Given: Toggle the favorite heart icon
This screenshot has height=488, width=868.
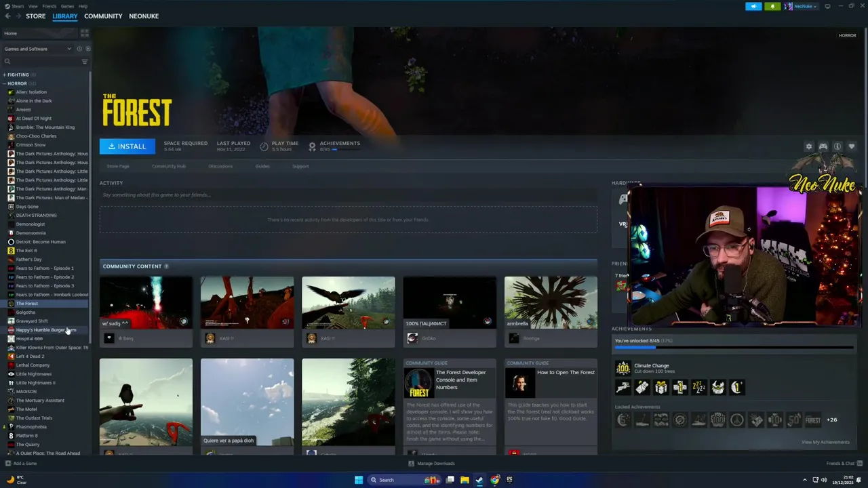Looking at the screenshot, I should pyautogui.click(x=852, y=146).
